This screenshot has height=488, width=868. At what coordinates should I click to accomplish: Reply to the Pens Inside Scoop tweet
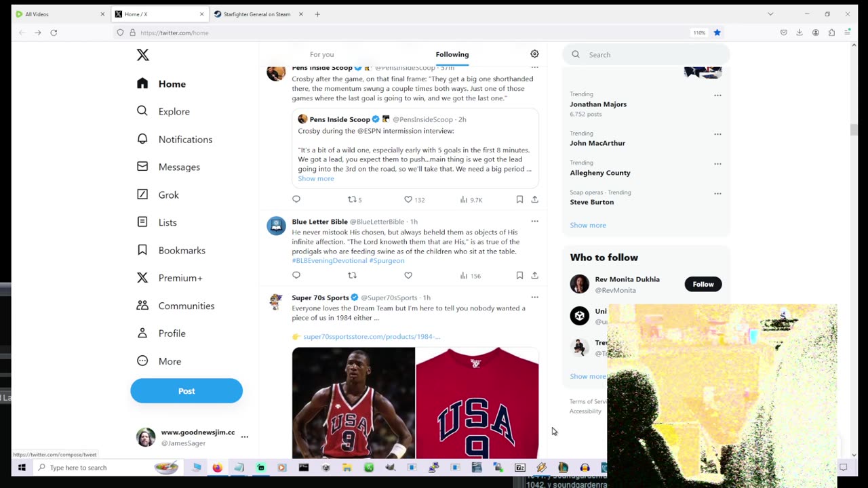click(x=296, y=199)
